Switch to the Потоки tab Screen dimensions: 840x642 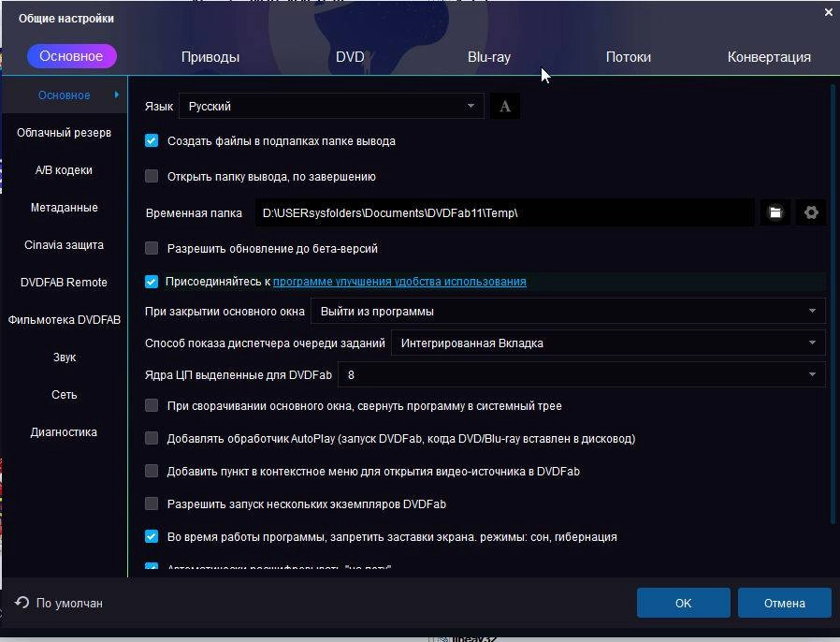coord(628,57)
